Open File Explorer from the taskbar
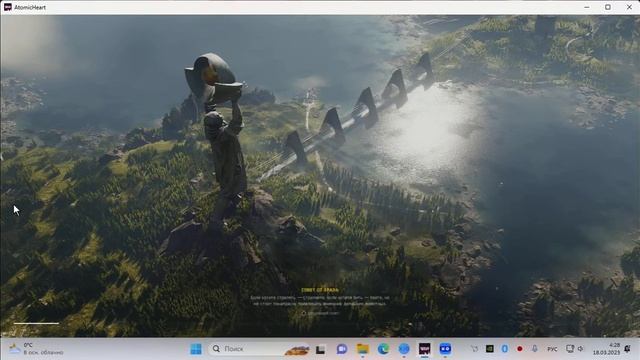Screen dimensions: 640x360 point(362,349)
